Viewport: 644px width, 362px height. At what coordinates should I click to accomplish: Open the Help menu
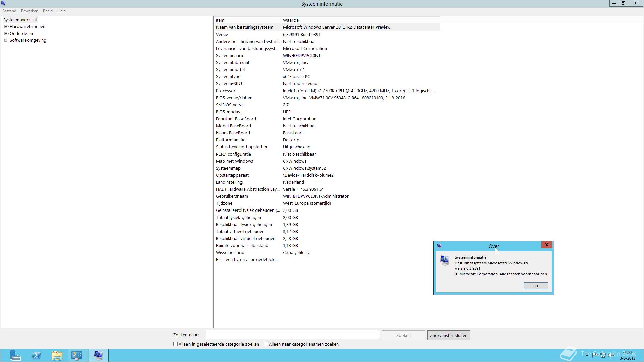pos(61,11)
